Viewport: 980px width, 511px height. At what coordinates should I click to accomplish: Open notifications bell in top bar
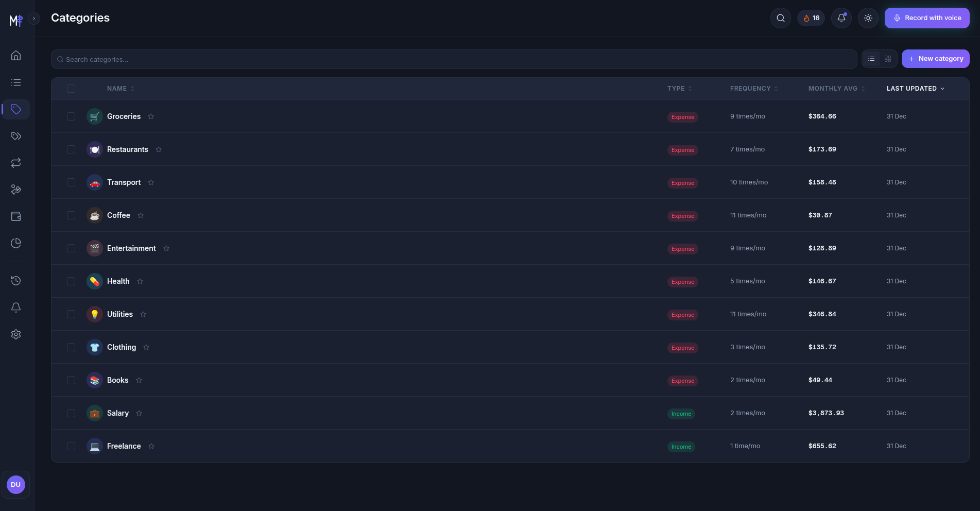point(841,18)
